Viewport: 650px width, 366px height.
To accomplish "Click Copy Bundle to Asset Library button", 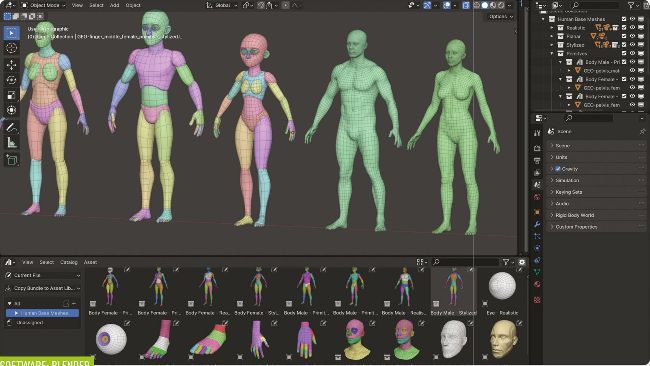I will click(42, 288).
